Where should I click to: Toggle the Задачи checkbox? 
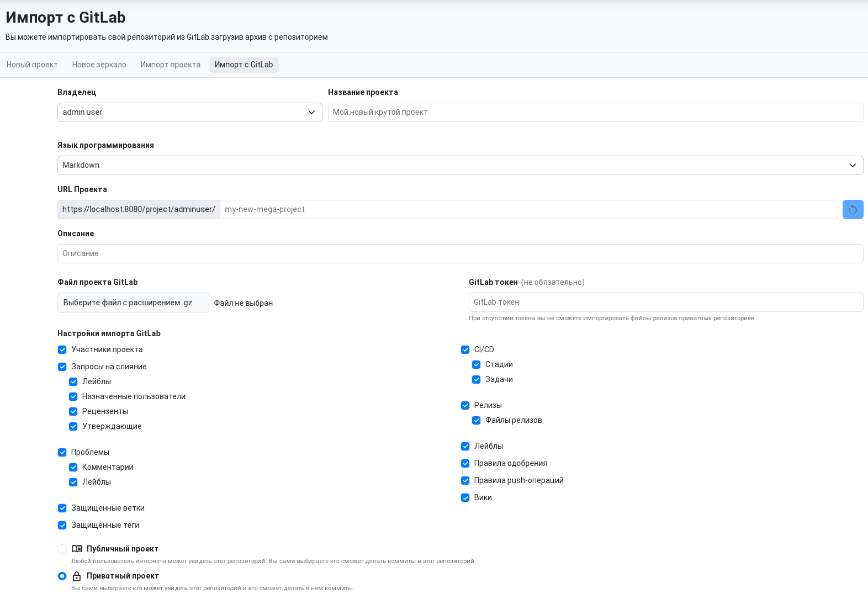coord(477,379)
